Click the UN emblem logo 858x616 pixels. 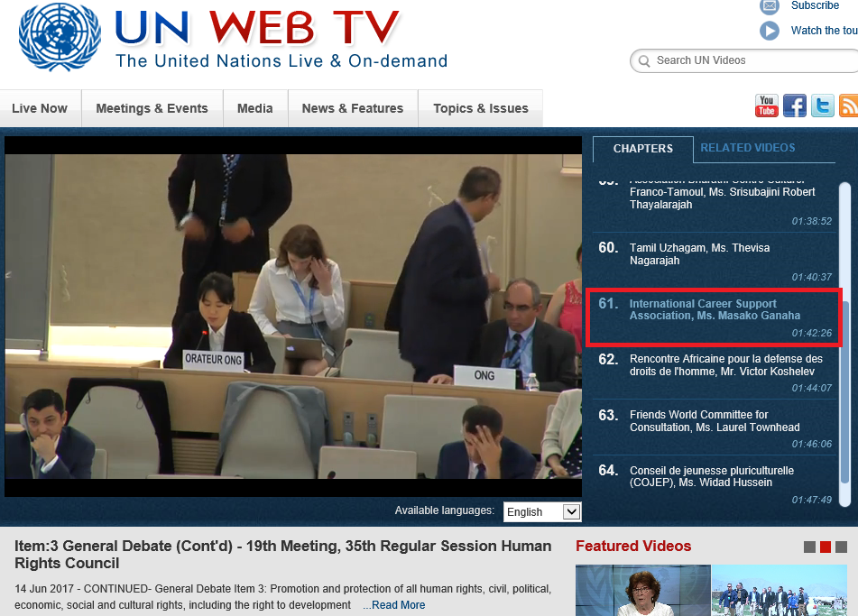click(60, 37)
